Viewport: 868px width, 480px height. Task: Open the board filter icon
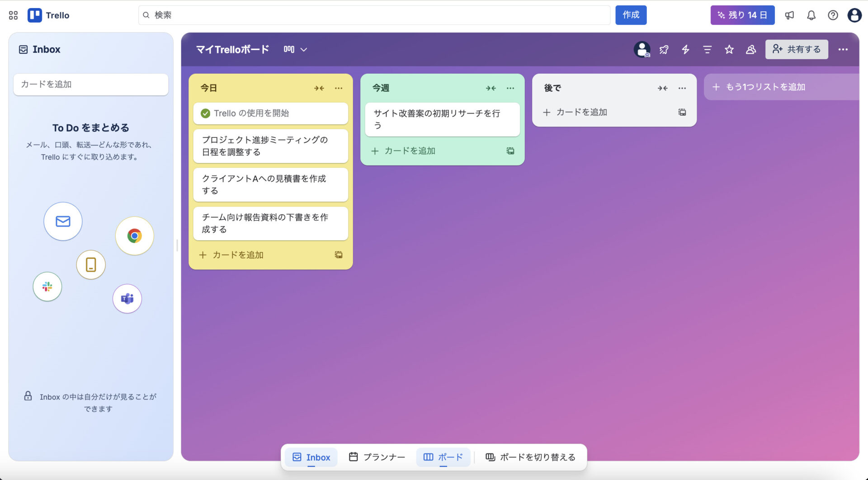click(x=707, y=49)
